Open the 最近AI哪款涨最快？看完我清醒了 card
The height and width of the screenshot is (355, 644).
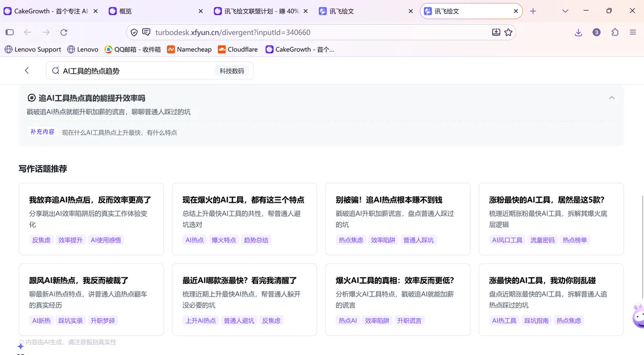point(244,299)
